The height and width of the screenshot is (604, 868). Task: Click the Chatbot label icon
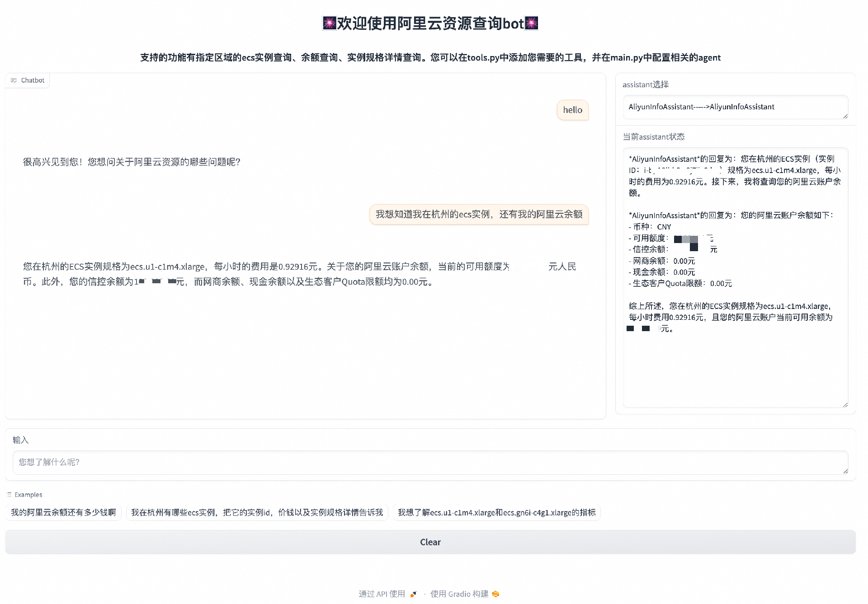coord(14,80)
